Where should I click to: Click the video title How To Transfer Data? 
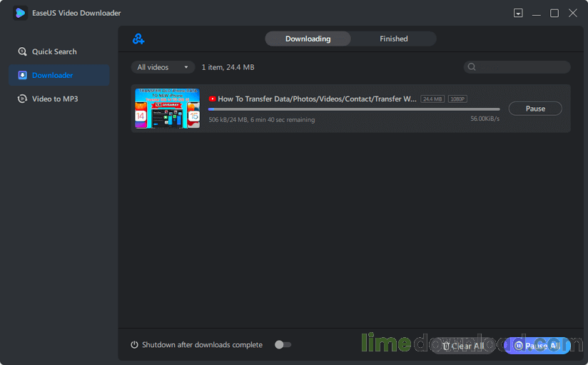pyautogui.click(x=317, y=99)
